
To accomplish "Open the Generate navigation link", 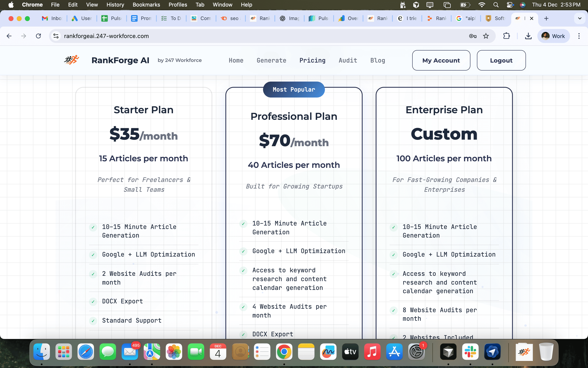I will [271, 60].
